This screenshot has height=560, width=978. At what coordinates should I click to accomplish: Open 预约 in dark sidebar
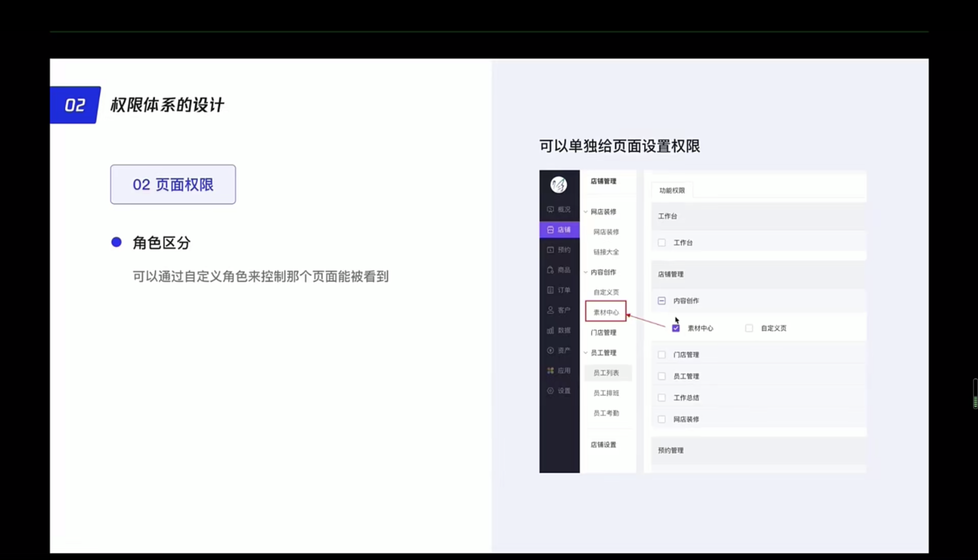[x=559, y=250]
